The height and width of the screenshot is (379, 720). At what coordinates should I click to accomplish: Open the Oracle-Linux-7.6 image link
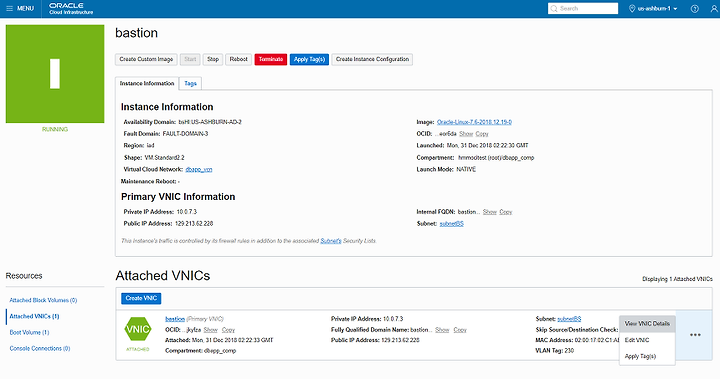474,122
